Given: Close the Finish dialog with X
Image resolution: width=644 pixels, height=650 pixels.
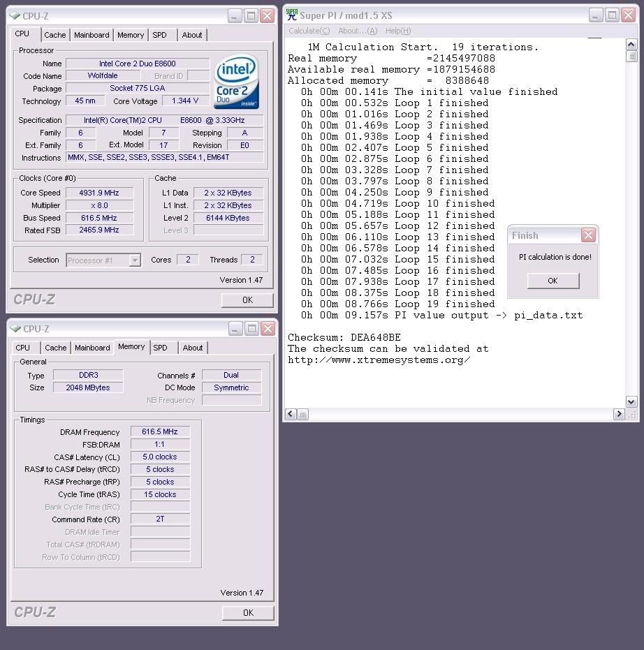Looking at the screenshot, I should coord(588,235).
